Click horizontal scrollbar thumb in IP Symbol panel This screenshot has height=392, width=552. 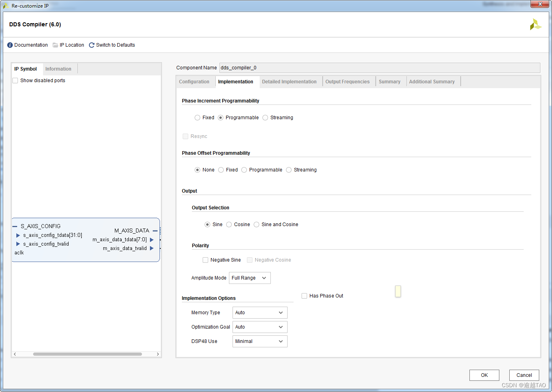tap(87, 354)
